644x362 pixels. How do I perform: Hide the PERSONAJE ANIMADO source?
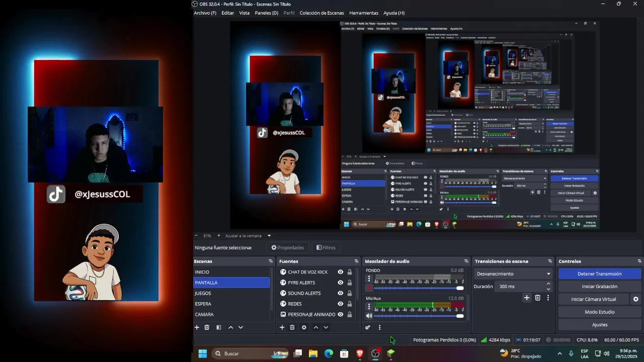click(341, 314)
